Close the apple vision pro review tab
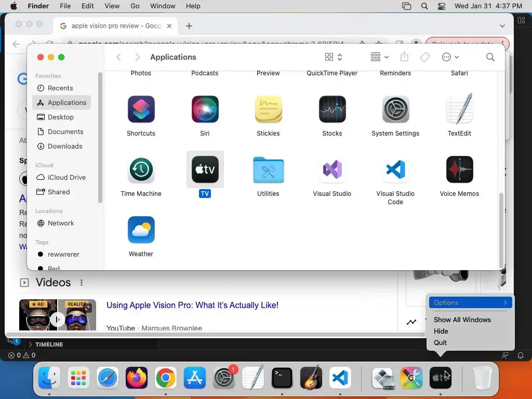The height and width of the screenshot is (399, 532). [x=169, y=26]
